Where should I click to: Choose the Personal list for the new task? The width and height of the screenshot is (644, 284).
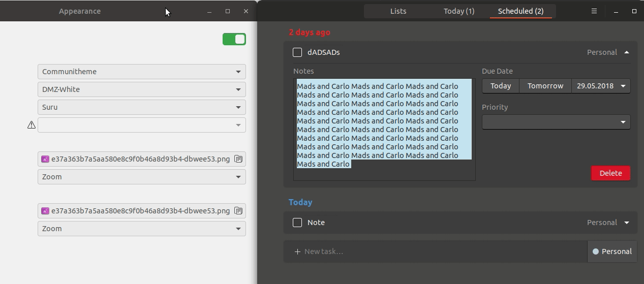pyautogui.click(x=612, y=251)
